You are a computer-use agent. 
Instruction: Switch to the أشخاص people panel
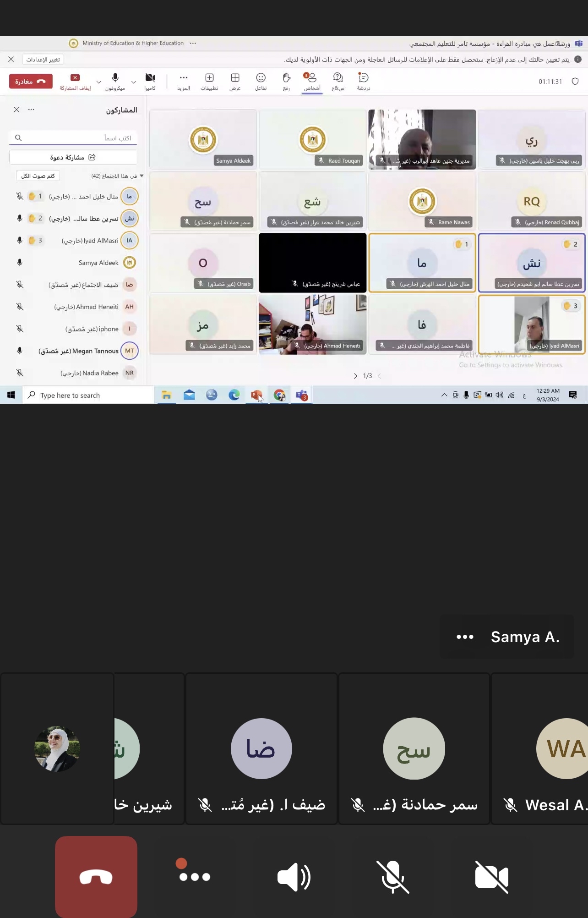pos(312,82)
